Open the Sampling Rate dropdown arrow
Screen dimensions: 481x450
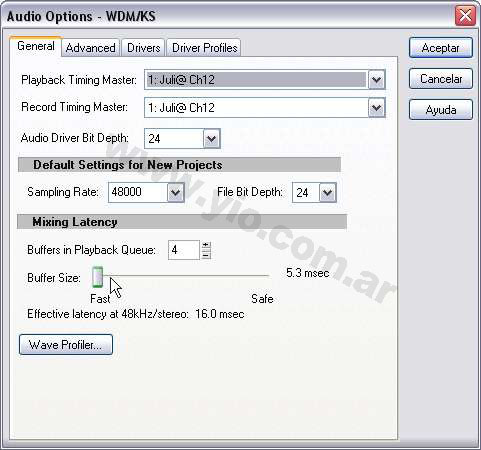[175, 192]
